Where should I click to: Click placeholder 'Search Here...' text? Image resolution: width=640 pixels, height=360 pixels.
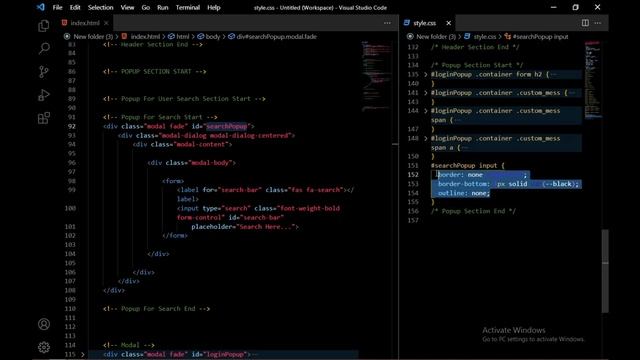pos(267,227)
